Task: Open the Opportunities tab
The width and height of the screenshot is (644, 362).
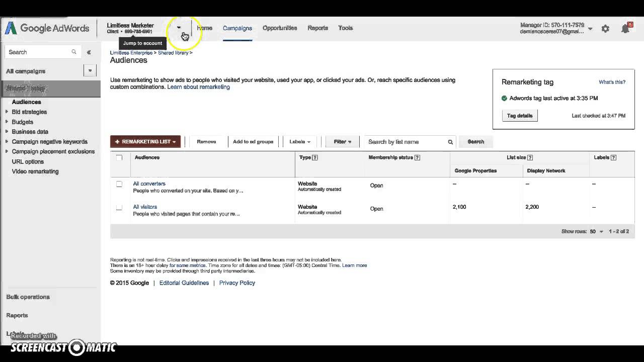Action: 280,28
